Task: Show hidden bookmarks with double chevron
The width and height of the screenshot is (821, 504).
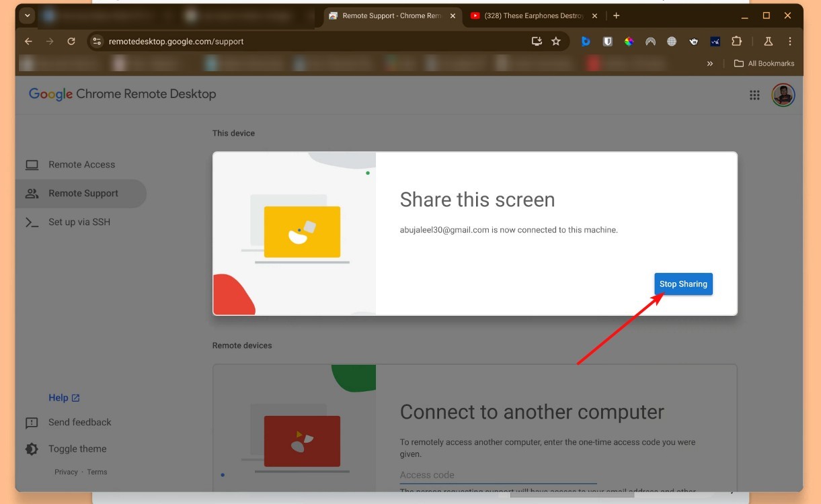Action: 710,63
